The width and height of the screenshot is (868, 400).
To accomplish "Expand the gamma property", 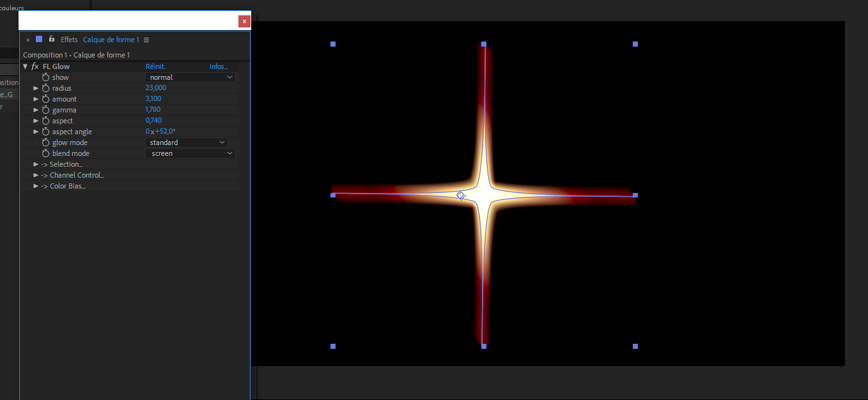I will click(36, 110).
